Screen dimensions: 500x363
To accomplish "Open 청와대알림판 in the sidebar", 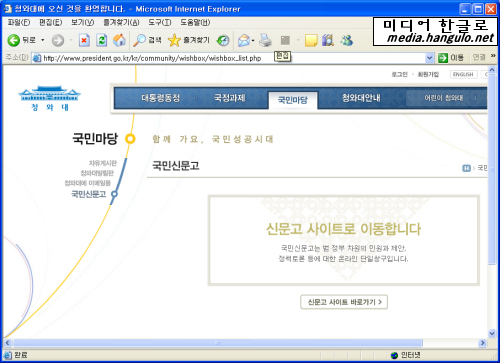I will (x=97, y=173).
